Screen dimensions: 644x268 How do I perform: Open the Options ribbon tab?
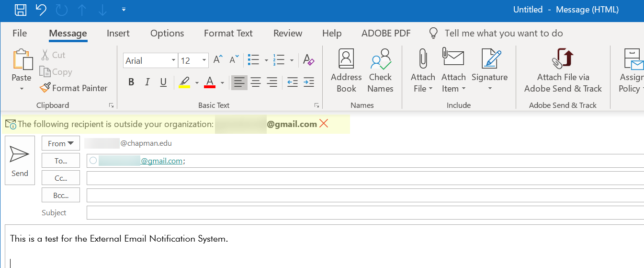tap(167, 33)
